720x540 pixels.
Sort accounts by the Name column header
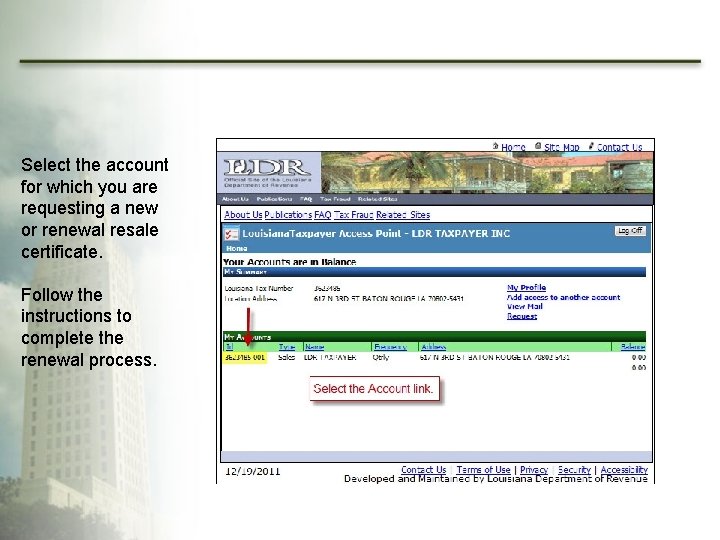(315, 347)
